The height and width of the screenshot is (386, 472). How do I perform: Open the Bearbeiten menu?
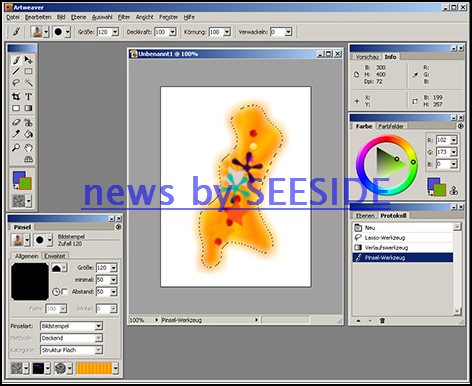coord(38,17)
